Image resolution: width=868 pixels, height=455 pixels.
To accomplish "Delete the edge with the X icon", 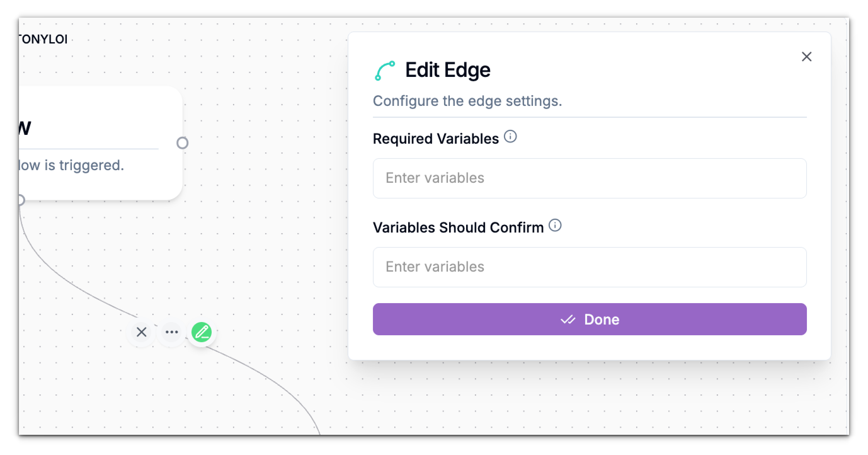I will (141, 332).
